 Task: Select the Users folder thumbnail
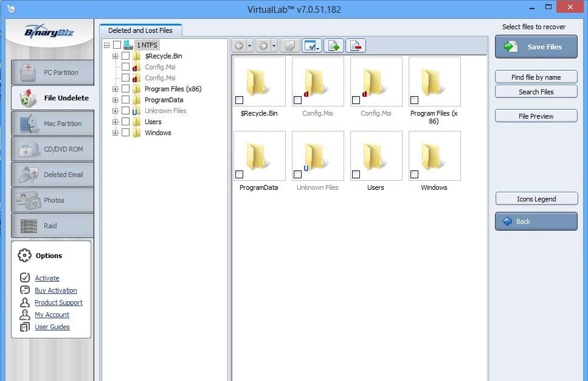pyautogui.click(x=376, y=156)
